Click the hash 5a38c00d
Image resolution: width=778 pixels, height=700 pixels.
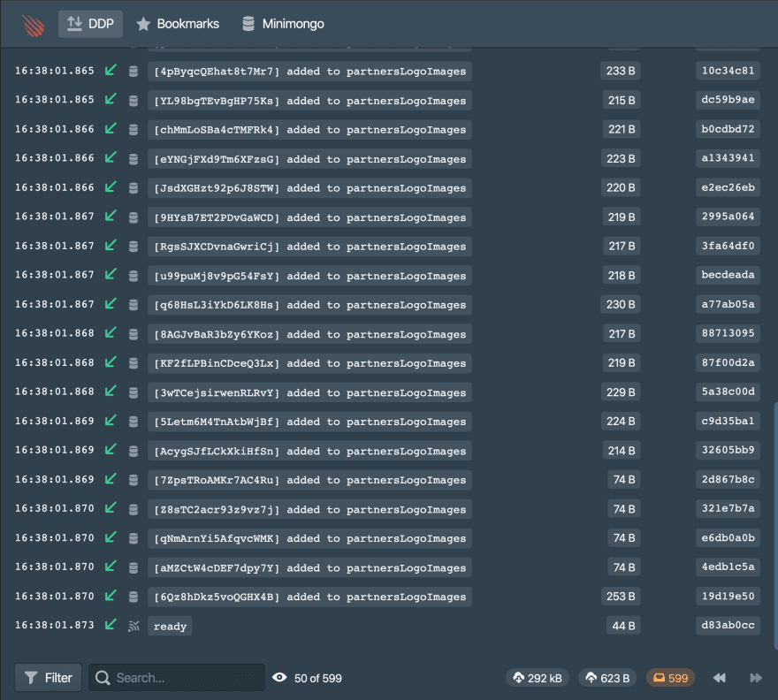point(728,392)
